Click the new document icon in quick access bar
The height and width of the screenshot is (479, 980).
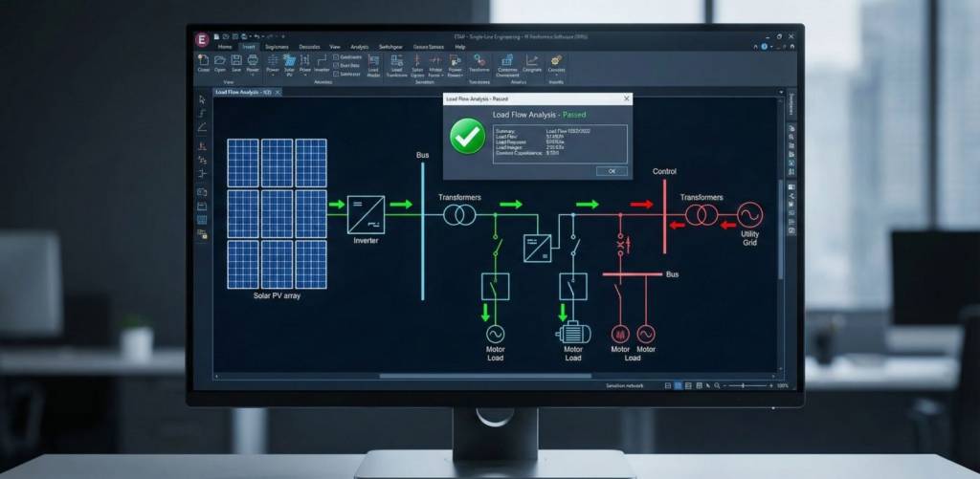[x=216, y=37]
